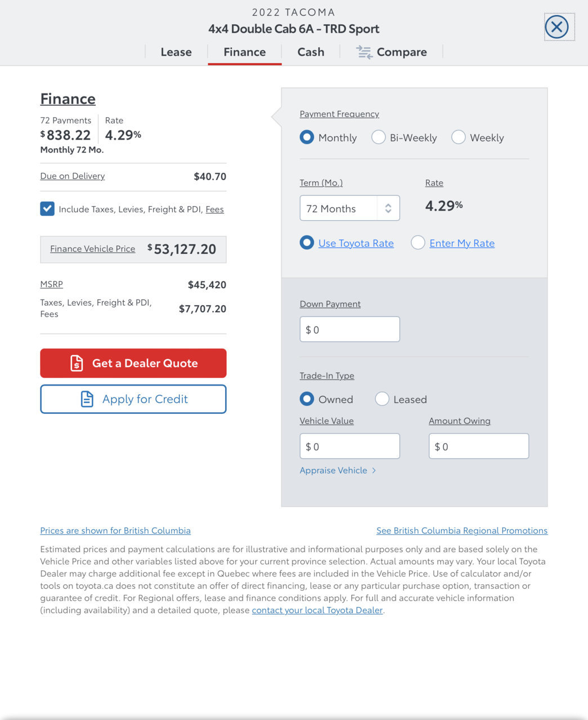The width and height of the screenshot is (588, 720).
Task: Select Weekly payment frequency
Action: pyautogui.click(x=459, y=137)
